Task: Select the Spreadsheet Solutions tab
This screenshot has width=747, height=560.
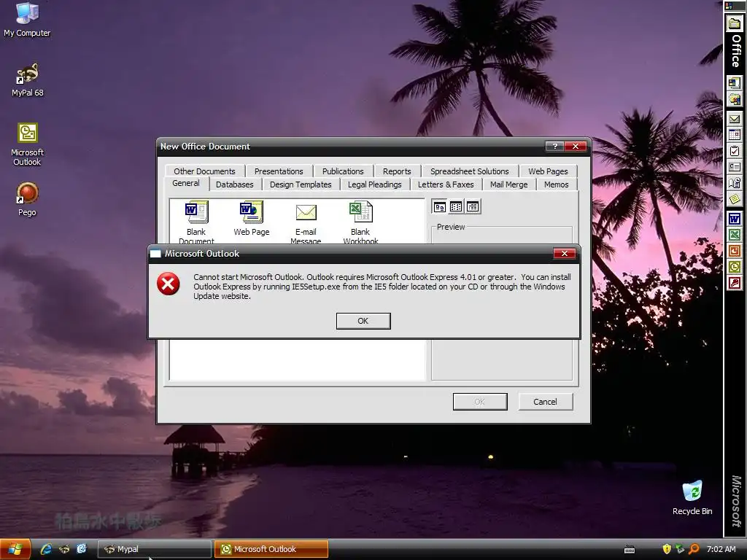Action: [469, 171]
